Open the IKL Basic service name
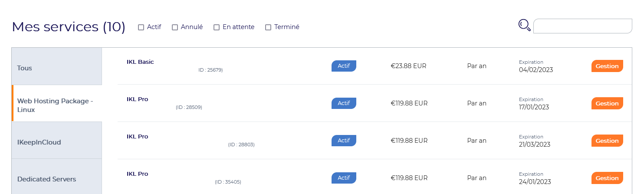The width and height of the screenshot is (644, 194). click(140, 62)
